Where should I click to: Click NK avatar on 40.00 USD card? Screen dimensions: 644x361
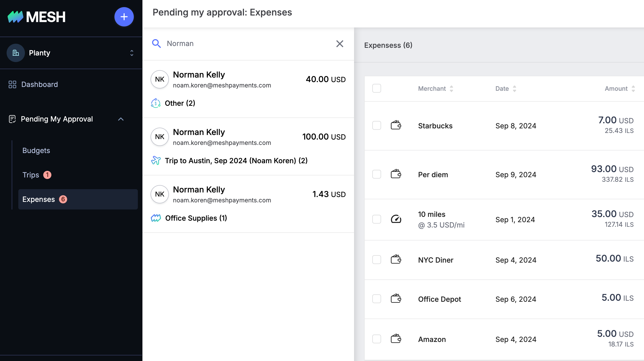[160, 79]
